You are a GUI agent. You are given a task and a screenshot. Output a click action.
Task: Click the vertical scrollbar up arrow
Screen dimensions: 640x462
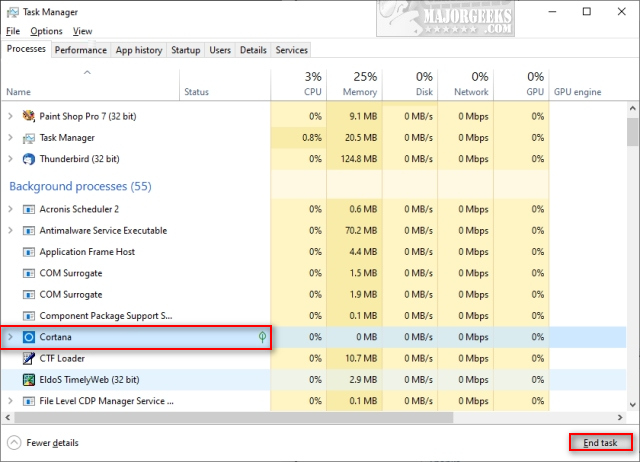[x=633, y=109]
